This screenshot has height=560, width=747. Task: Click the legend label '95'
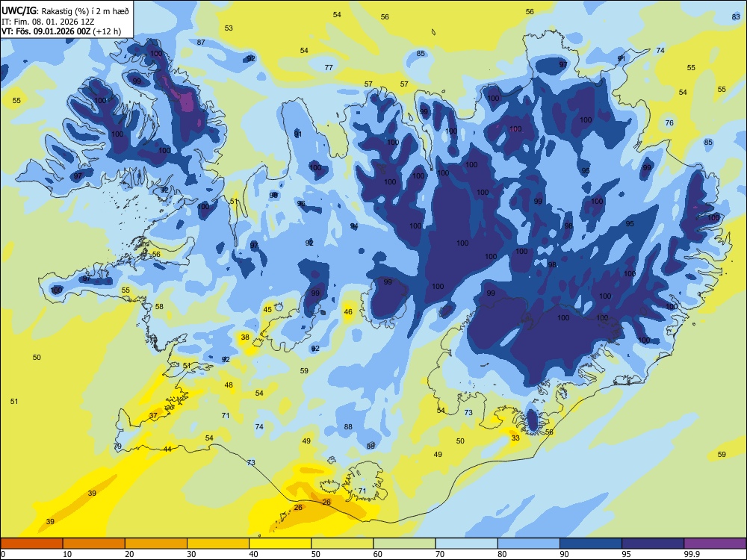pos(626,554)
